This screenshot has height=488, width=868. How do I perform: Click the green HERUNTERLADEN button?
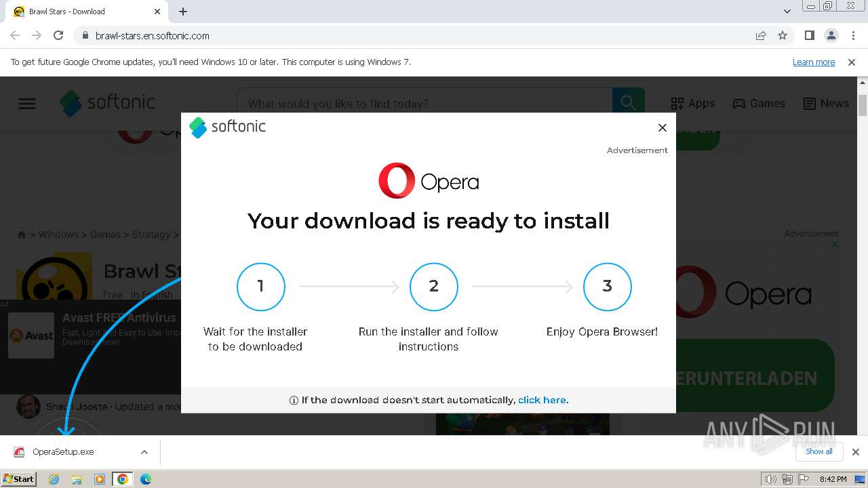[755, 376]
